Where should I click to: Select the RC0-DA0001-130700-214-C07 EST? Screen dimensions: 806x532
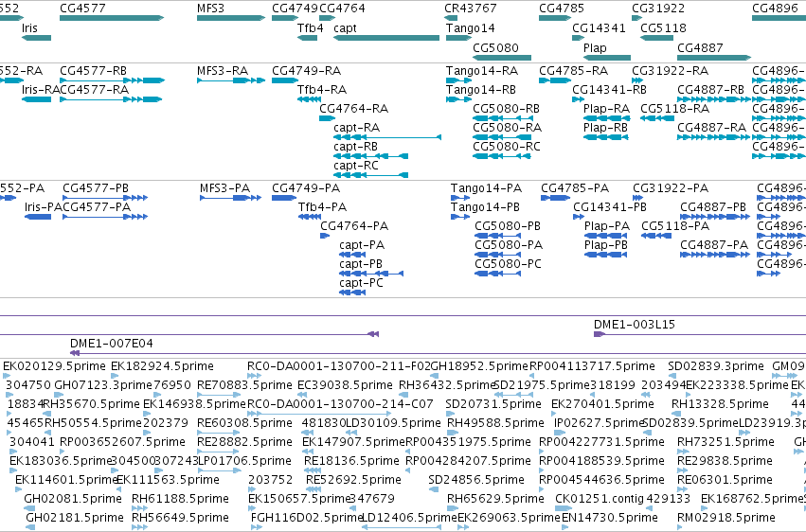(318, 414)
